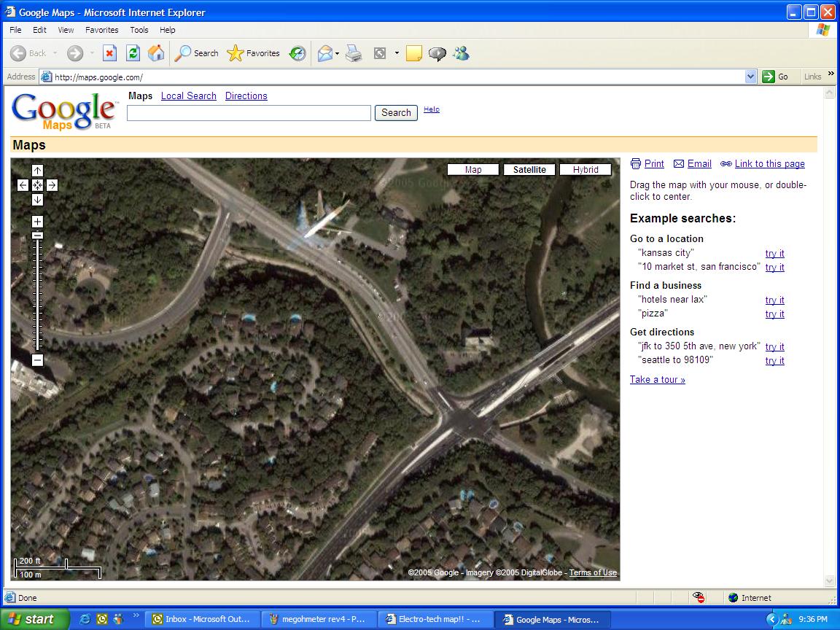Viewport: 840px width, 630px height.
Task: Open the Directions link
Action: [246, 96]
